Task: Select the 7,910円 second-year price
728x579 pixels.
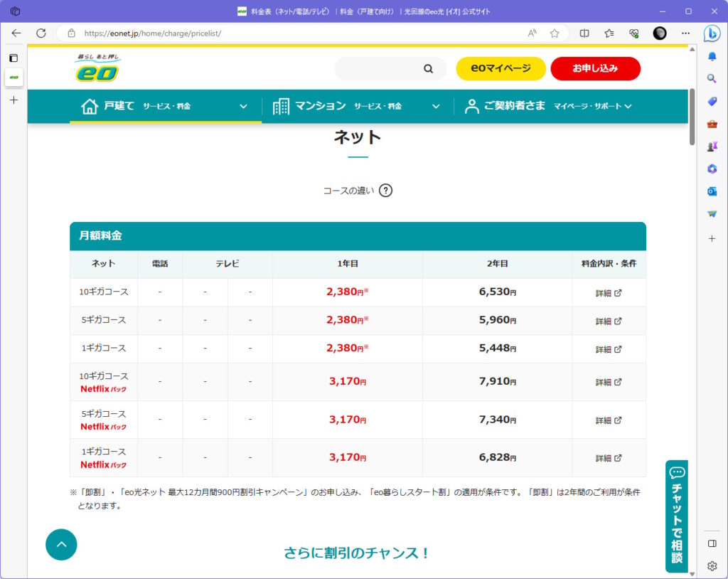Action: [497, 381]
